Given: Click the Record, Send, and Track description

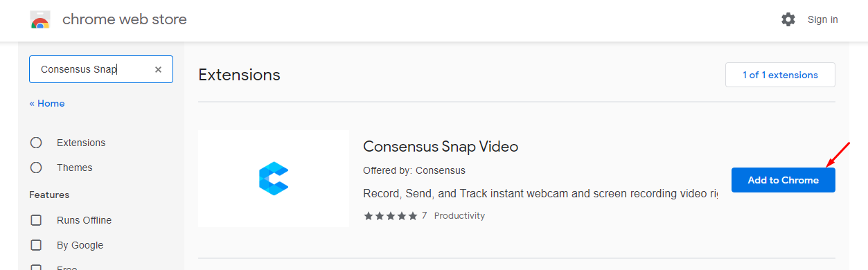Looking at the screenshot, I should pos(540,193).
